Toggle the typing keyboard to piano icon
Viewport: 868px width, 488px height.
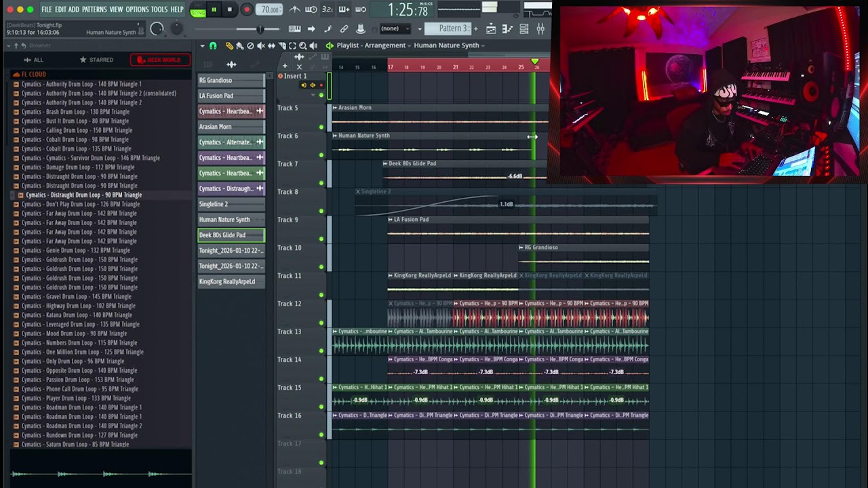pyautogui.click(x=295, y=28)
